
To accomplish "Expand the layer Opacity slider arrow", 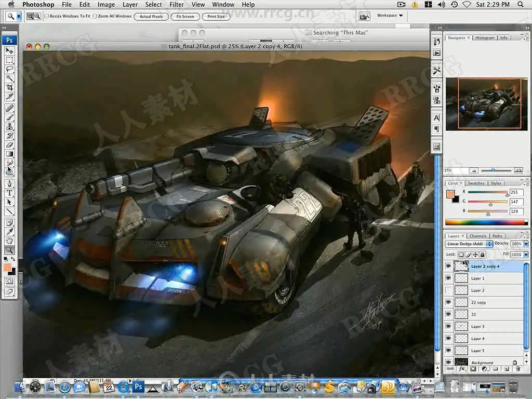I will point(526,244).
